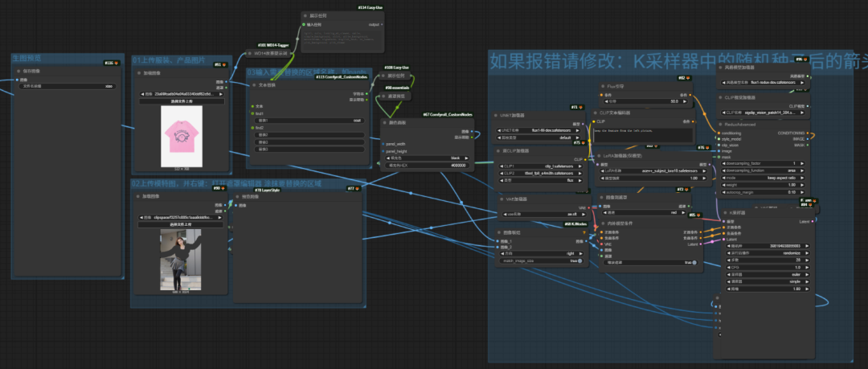
Task: Collapse the CLIP文本编码器 node via its title dot
Action: pos(596,113)
